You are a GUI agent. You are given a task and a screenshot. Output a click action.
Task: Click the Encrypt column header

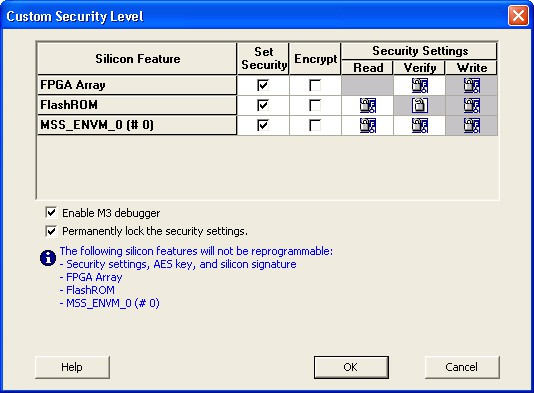click(315, 59)
